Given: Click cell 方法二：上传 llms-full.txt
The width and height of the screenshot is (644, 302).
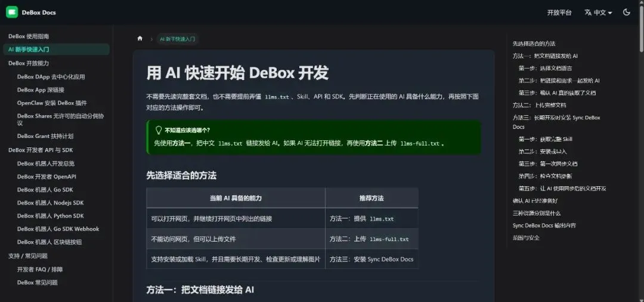Looking at the screenshot, I should coord(371,239).
